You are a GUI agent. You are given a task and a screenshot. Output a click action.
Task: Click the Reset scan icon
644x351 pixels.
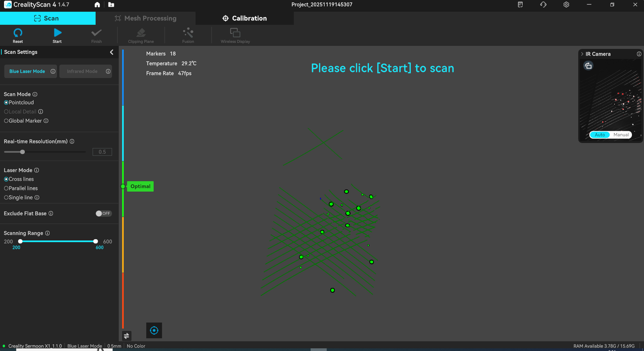pos(18,33)
